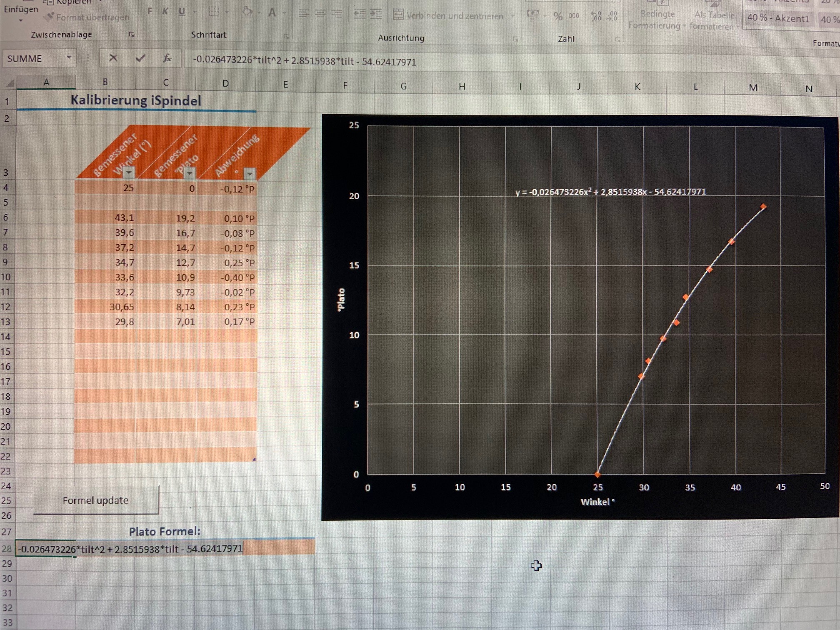Image resolution: width=840 pixels, height=630 pixels.
Task: Click the Format übertragen paintbrush icon
Action: pos(50,17)
